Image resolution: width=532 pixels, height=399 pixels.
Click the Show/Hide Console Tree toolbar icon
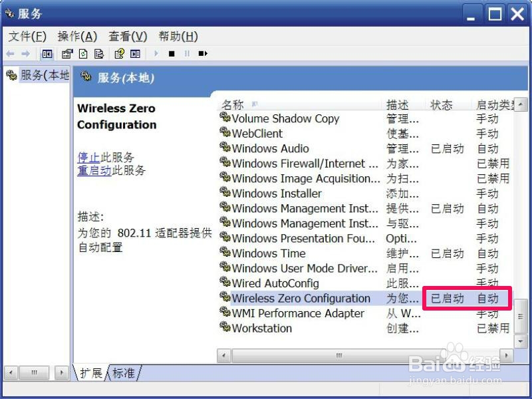click(x=47, y=54)
